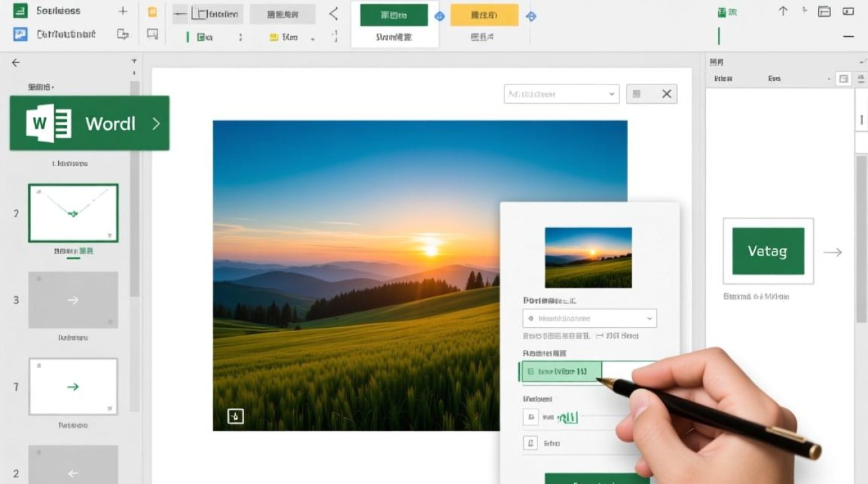Viewport: 868px width, 484px height.
Task: Click the green toolbar button in the top bar
Action: 394,15
